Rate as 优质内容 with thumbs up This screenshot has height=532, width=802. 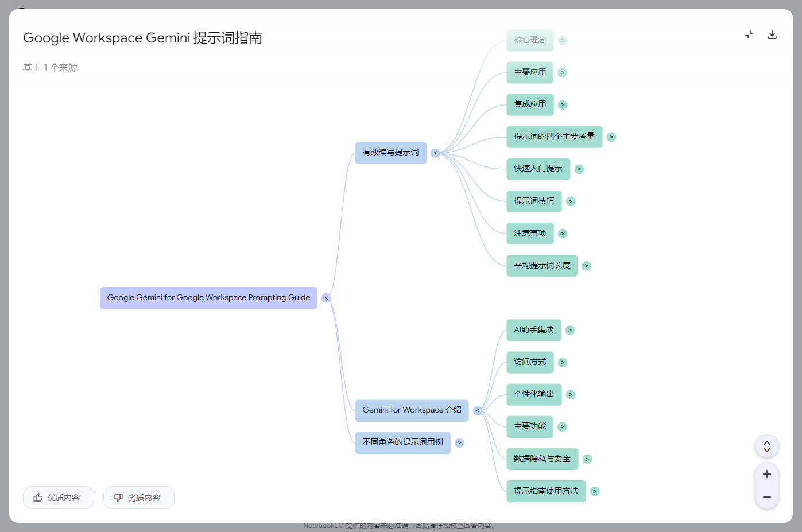[59, 498]
